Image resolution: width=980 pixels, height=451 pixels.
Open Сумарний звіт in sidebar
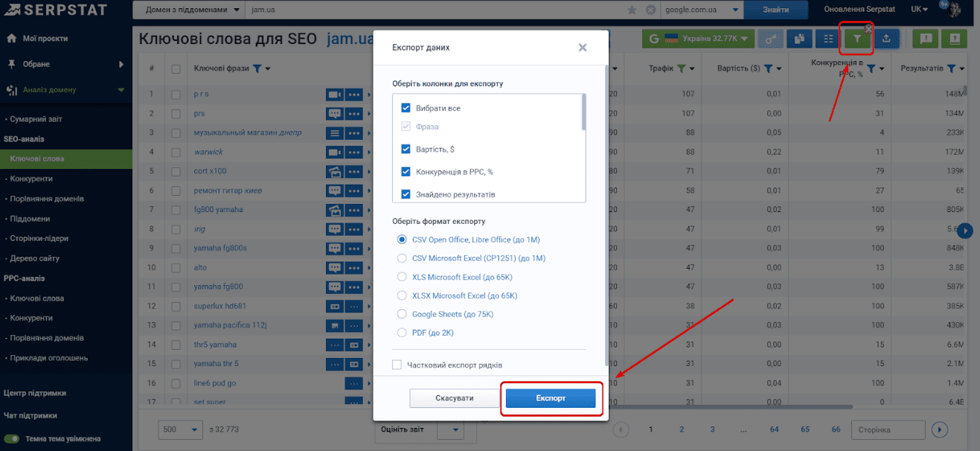(x=36, y=119)
